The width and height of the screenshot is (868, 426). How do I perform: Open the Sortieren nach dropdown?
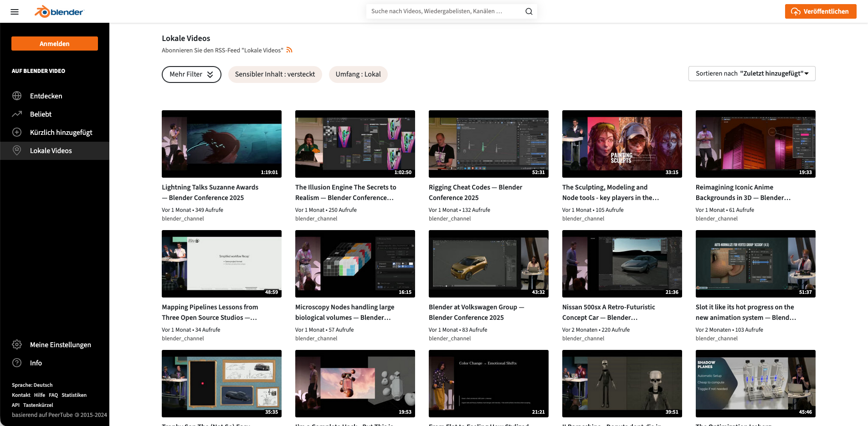[x=751, y=73]
